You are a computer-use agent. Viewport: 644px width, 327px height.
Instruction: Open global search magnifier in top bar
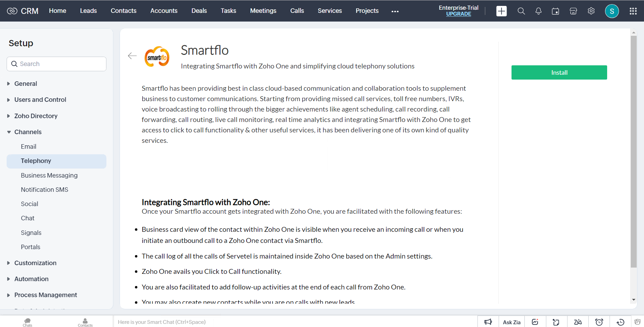click(x=521, y=11)
